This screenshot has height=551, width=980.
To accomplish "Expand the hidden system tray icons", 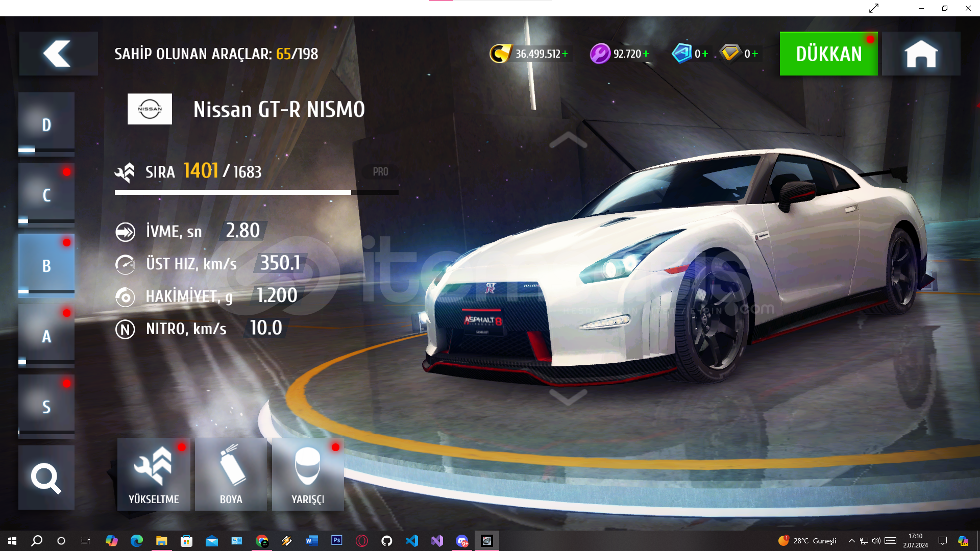I will coord(851,541).
